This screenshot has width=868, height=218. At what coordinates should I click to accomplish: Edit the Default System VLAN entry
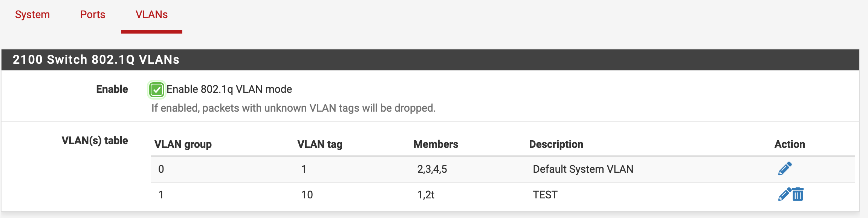pos(785,169)
